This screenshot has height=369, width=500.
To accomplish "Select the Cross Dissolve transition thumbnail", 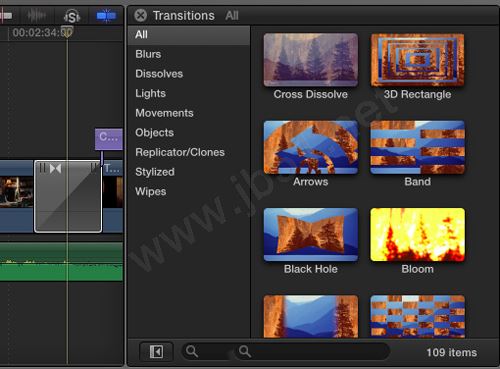I will pyautogui.click(x=311, y=60).
